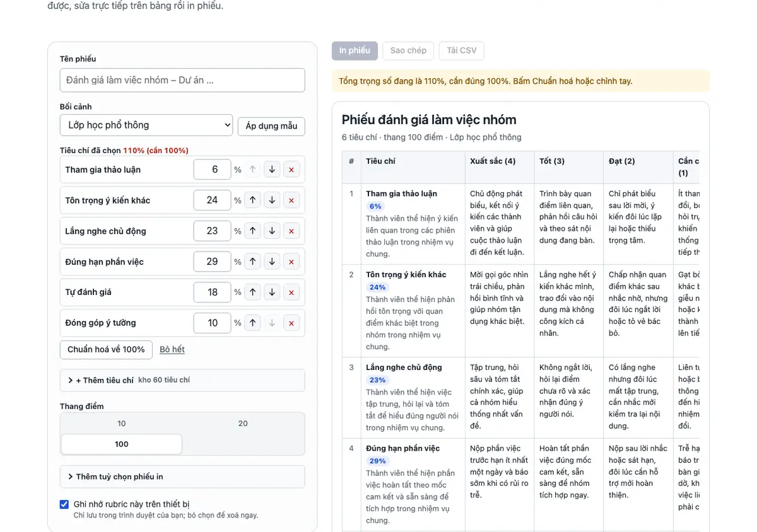Click Chuẩn hoá về 100% button
Image resolution: width=757 pixels, height=532 pixels.
(106, 349)
